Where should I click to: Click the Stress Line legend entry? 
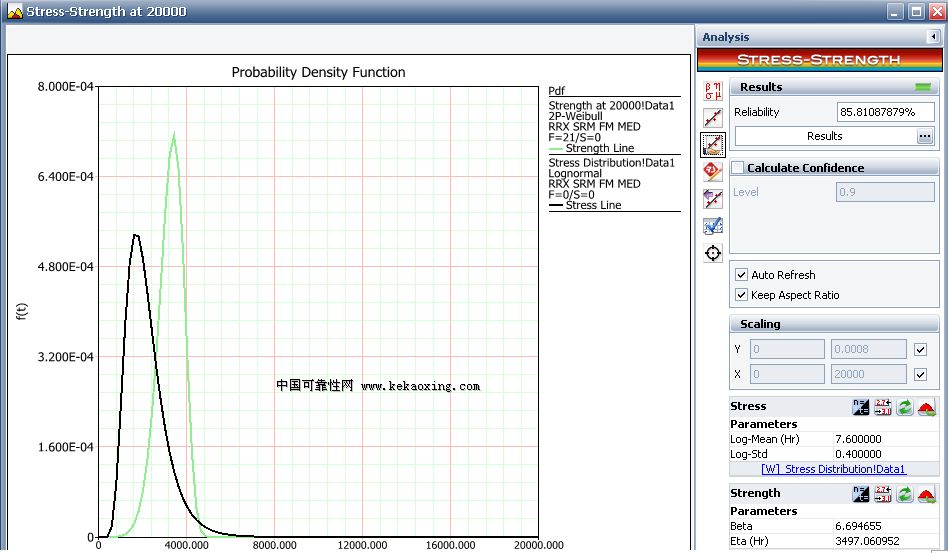click(585, 205)
